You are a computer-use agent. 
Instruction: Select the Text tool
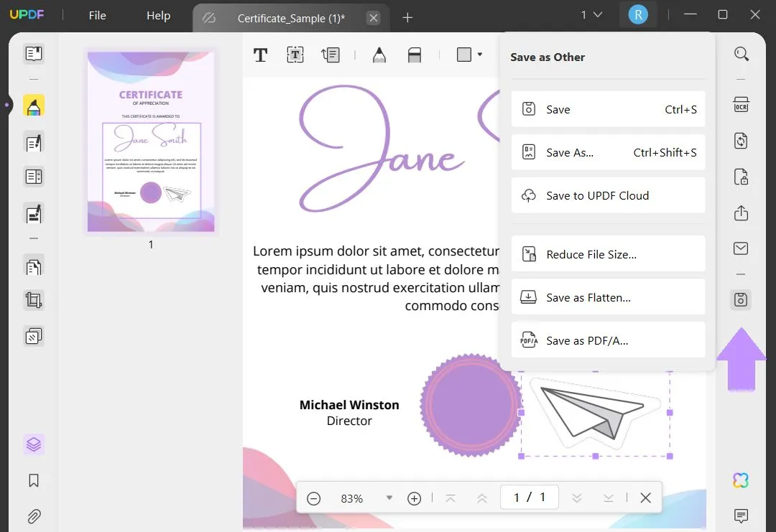point(260,54)
